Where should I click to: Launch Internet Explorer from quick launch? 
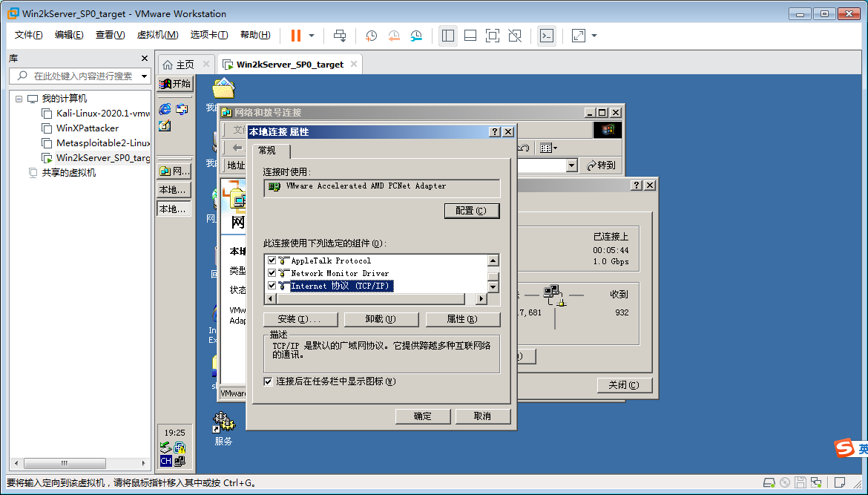pos(165,109)
